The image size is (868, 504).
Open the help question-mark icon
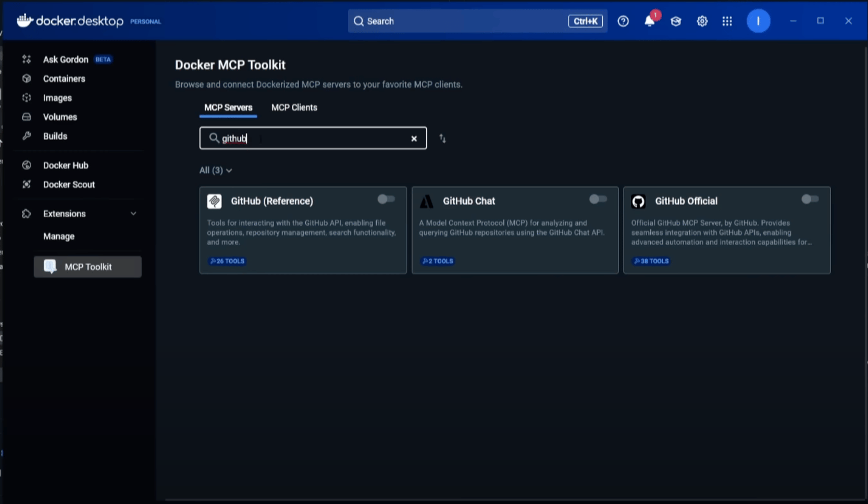623,21
